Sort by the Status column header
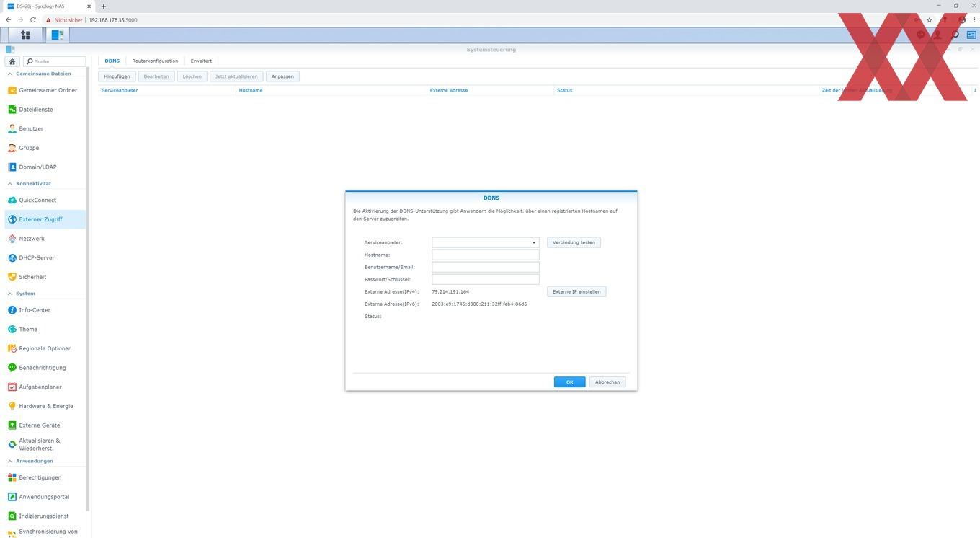The image size is (980, 538). [x=687, y=90]
